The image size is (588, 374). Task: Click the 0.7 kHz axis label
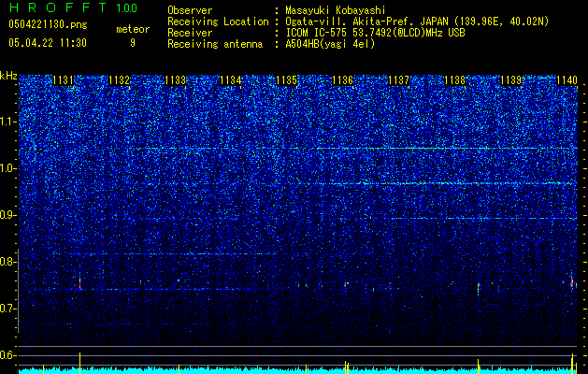pos(8,309)
